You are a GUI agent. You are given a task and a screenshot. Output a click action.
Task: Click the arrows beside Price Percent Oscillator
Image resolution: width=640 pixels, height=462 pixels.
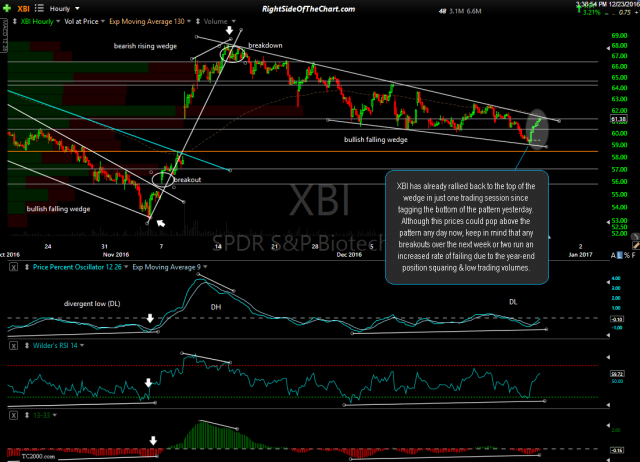pyautogui.click(x=27, y=267)
